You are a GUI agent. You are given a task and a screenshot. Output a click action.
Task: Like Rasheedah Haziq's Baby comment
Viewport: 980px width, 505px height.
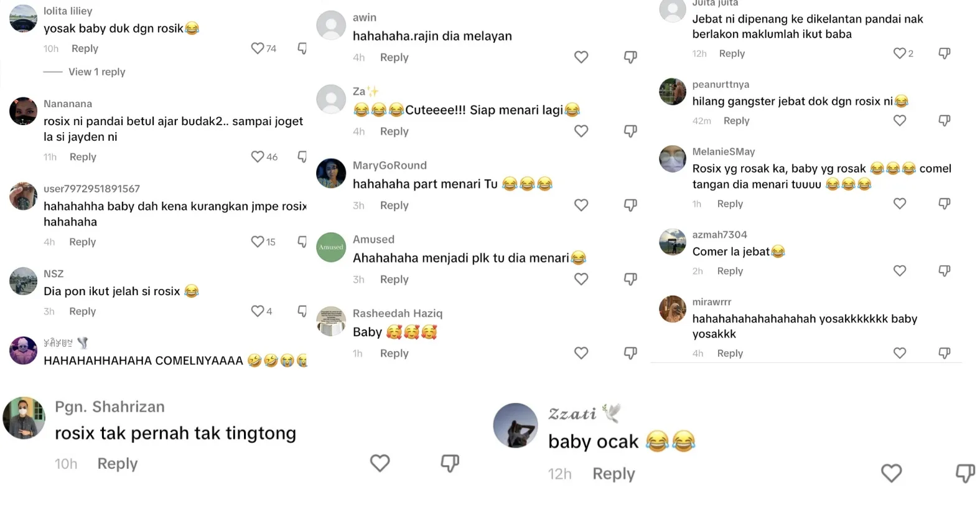click(x=581, y=353)
